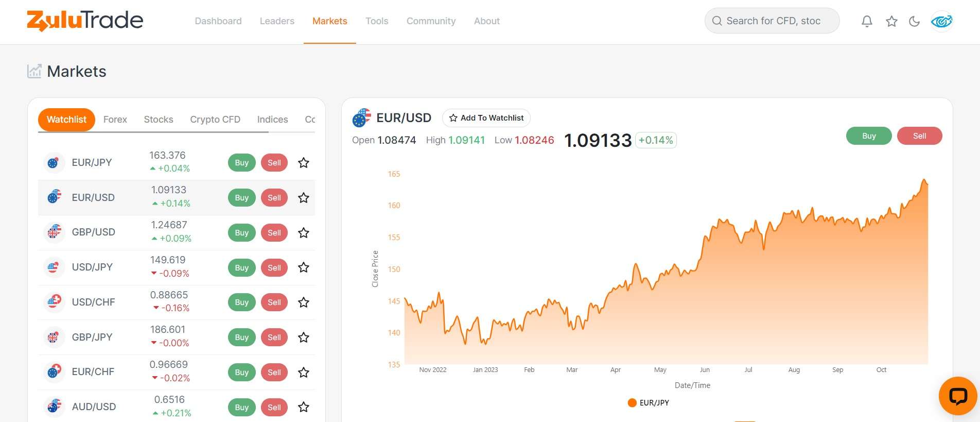Toggle the GBP/USD watchlist star

[304, 232]
